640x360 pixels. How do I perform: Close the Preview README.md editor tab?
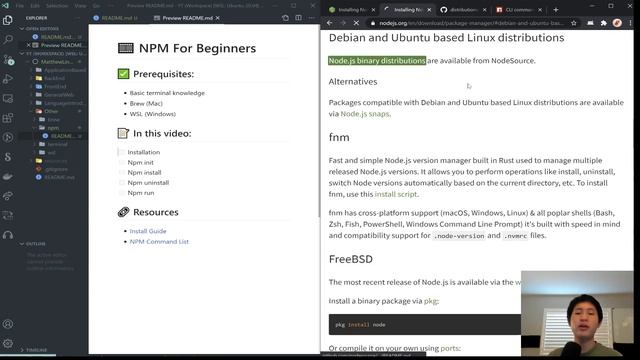[218, 18]
